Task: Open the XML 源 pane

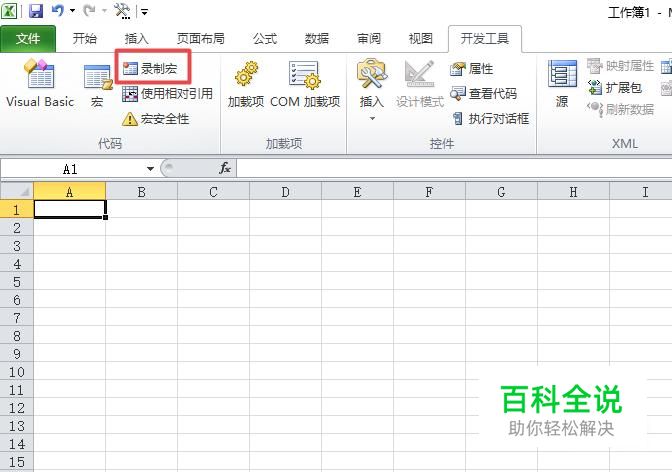Action: point(562,83)
